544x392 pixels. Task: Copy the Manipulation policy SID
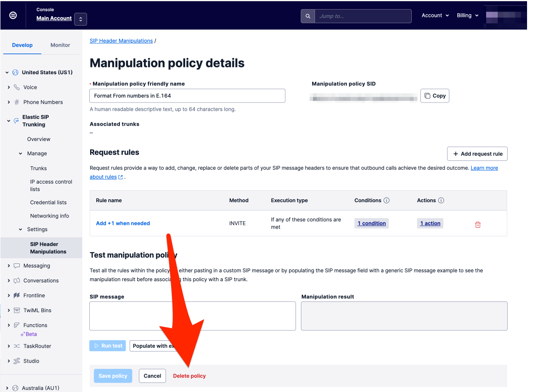click(x=434, y=96)
